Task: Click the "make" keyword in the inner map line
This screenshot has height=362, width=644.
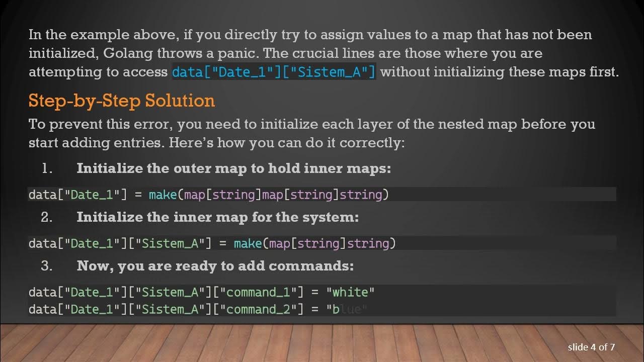Action: click(248, 243)
